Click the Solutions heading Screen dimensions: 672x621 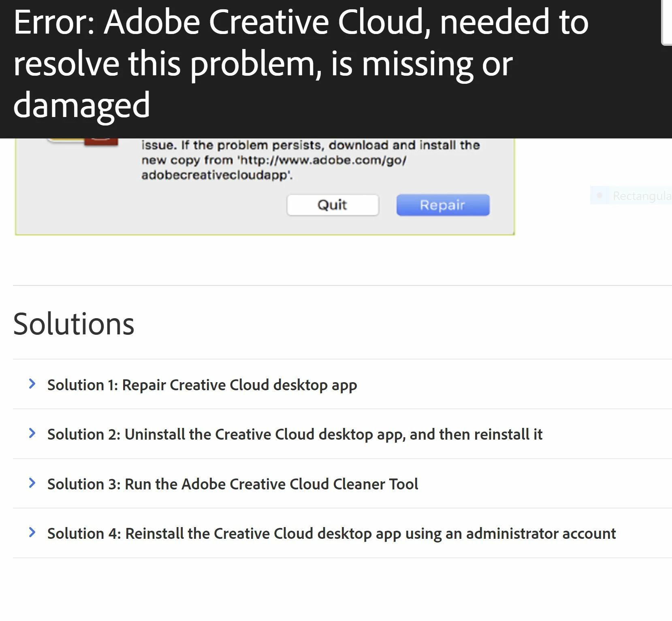click(x=74, y=324)
